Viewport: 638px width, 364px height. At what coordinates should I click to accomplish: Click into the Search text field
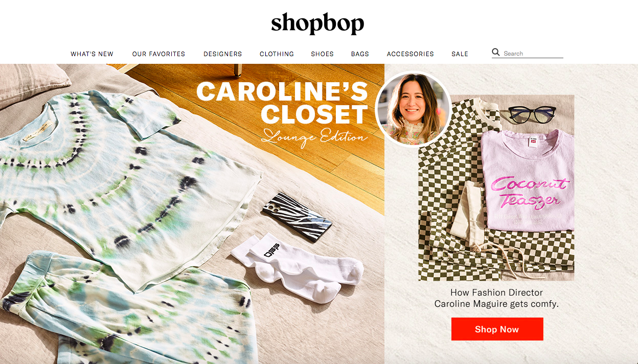[x=533, y=53]
